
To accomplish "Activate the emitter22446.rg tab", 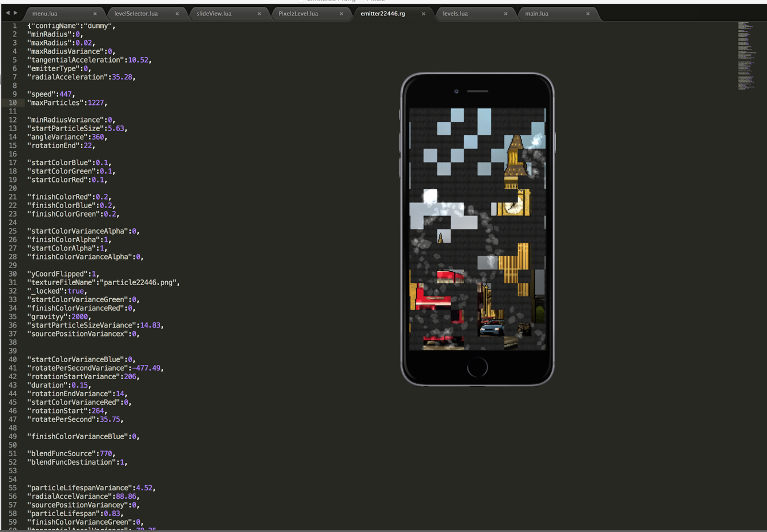I will click(383, 14).
